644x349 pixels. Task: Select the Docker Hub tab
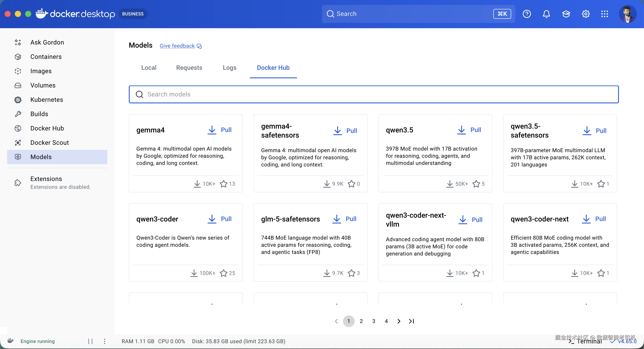(x=273, y=68)
